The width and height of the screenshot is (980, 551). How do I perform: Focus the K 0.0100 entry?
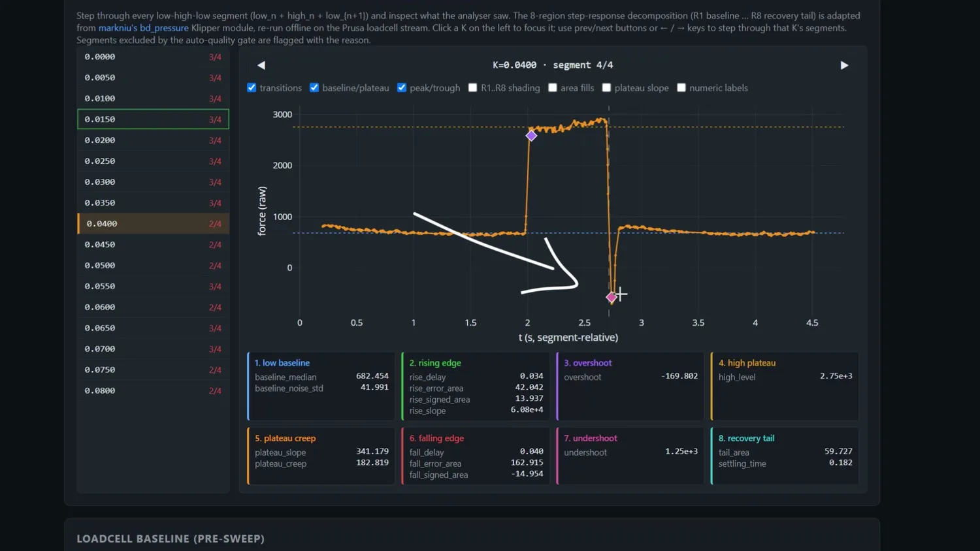[x=153, y=99]
